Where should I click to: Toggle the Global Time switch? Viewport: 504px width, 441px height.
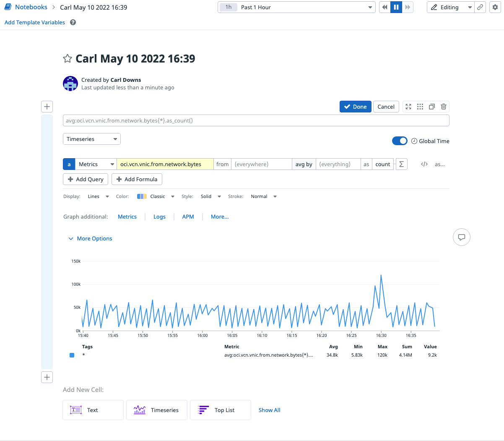point(400,141)
